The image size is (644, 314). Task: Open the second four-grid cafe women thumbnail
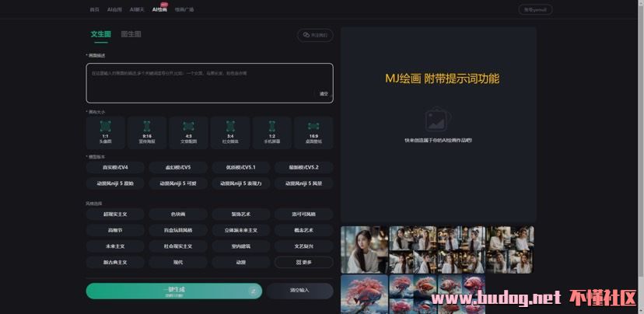point(461,249)
